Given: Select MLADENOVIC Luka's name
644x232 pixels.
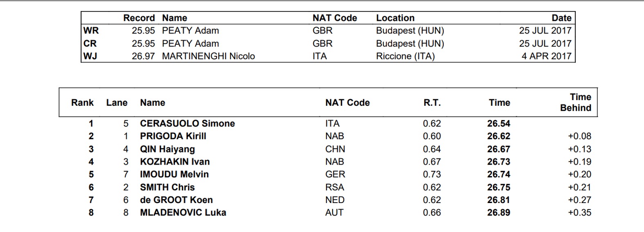Looking at the screenshot, I should (183, 212).
